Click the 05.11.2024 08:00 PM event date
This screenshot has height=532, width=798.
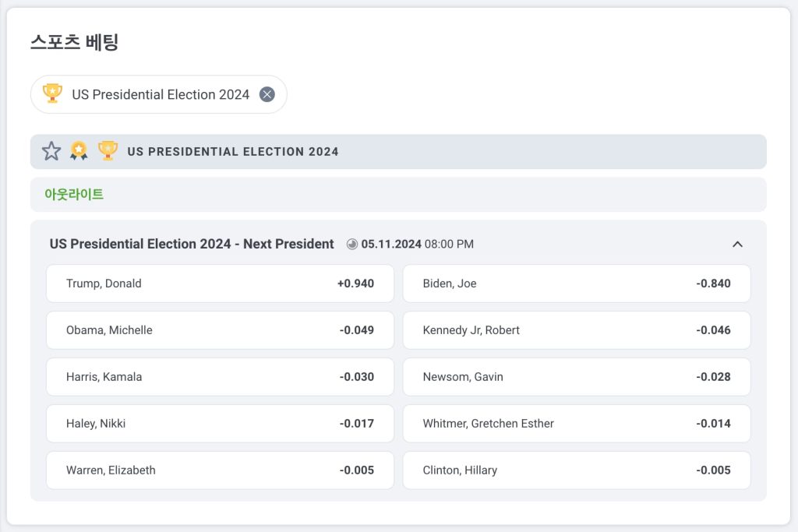(418, 244)
